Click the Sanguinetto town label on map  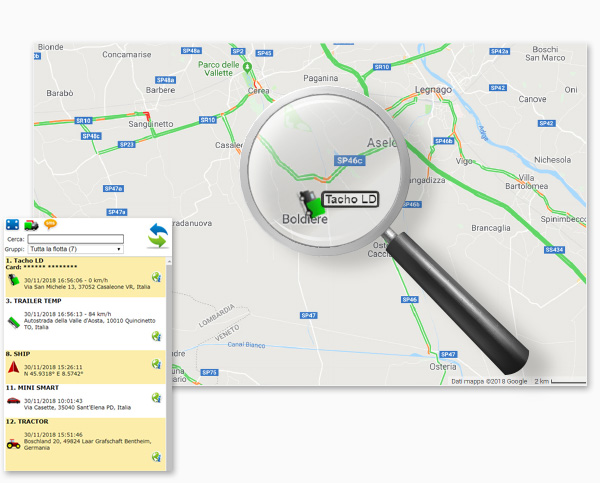[x=151, y=124]
